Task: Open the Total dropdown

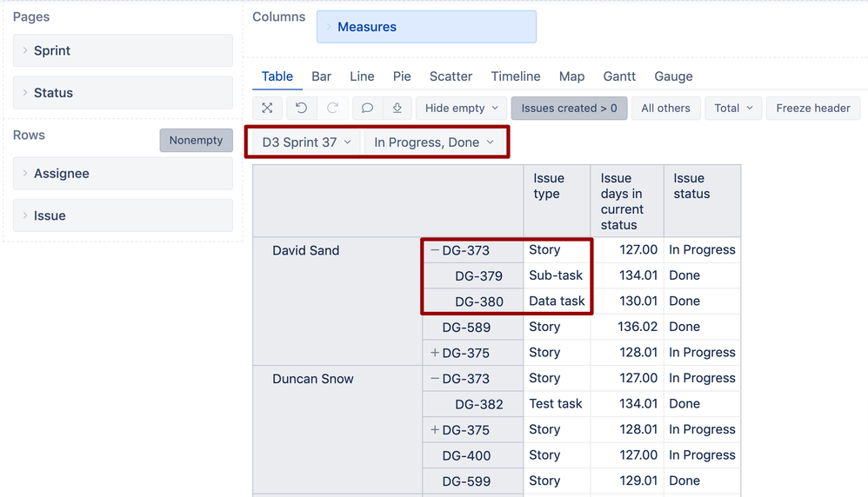Action: [733, 109]
